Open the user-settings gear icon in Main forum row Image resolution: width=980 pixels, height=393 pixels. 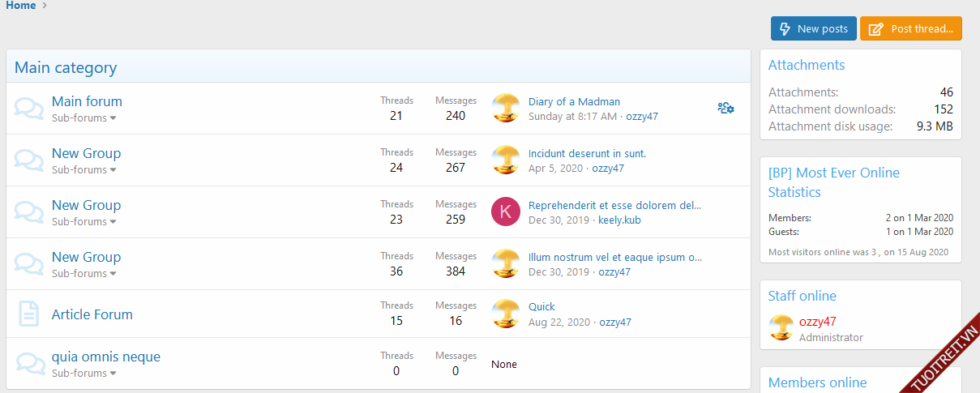click(725, 108)
